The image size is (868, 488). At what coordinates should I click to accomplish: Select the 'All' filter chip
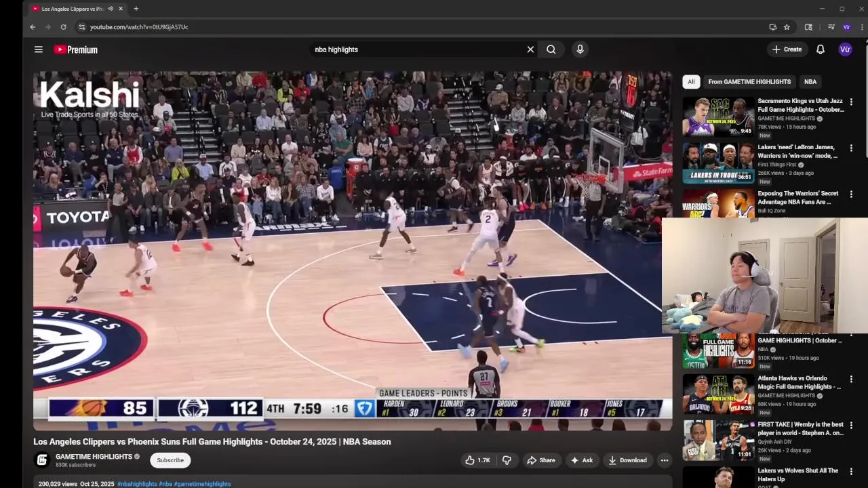(691, 81)
